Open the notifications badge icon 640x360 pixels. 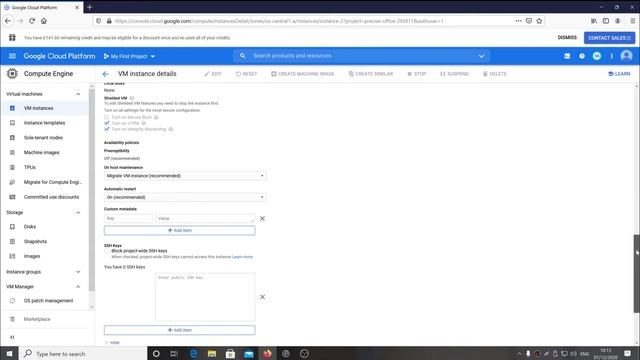[x=597, y=56]
